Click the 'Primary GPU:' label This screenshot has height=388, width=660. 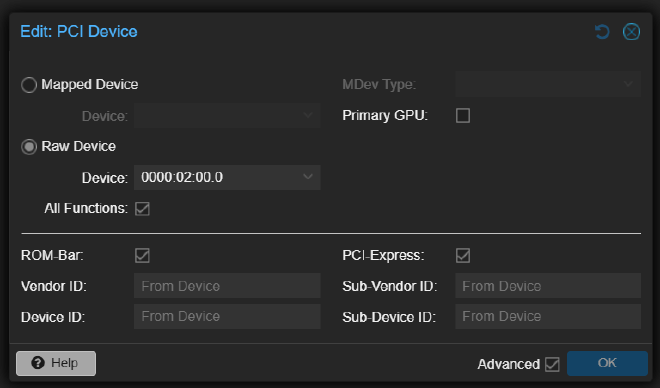tap(385, 115)
